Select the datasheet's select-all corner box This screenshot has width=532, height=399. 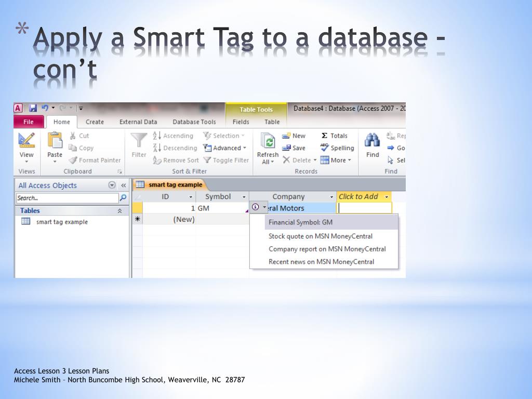click(x=137, y=197)
